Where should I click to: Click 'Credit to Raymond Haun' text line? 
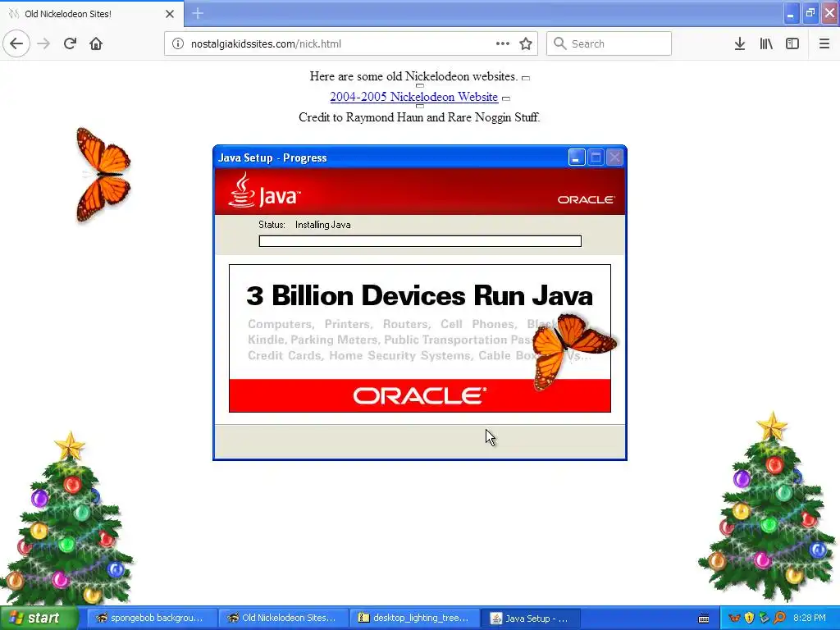coord(419,117)
